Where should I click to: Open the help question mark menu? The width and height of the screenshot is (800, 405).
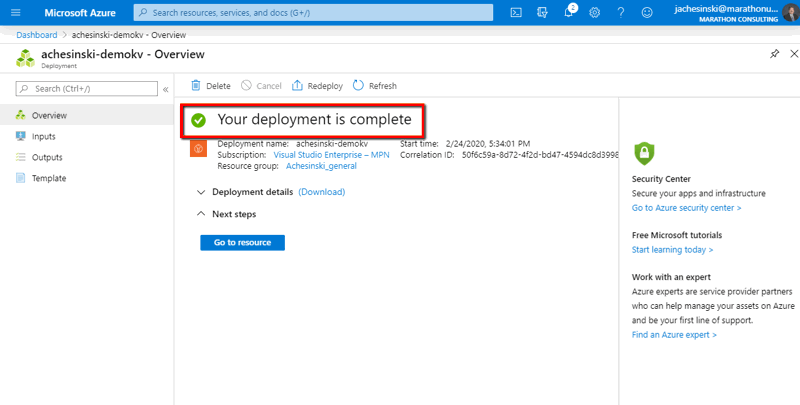(621, 12)
